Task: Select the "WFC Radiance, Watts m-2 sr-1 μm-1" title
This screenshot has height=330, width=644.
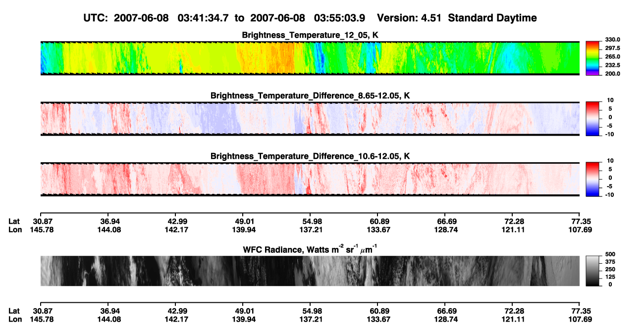Action: pos(310,248)
